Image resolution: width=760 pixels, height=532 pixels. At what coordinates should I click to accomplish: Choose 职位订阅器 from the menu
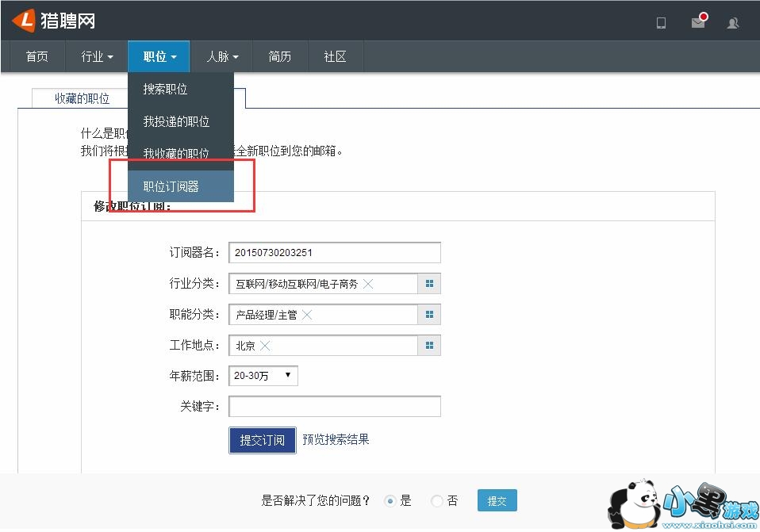pyautogui.click(x=181, y=186)
